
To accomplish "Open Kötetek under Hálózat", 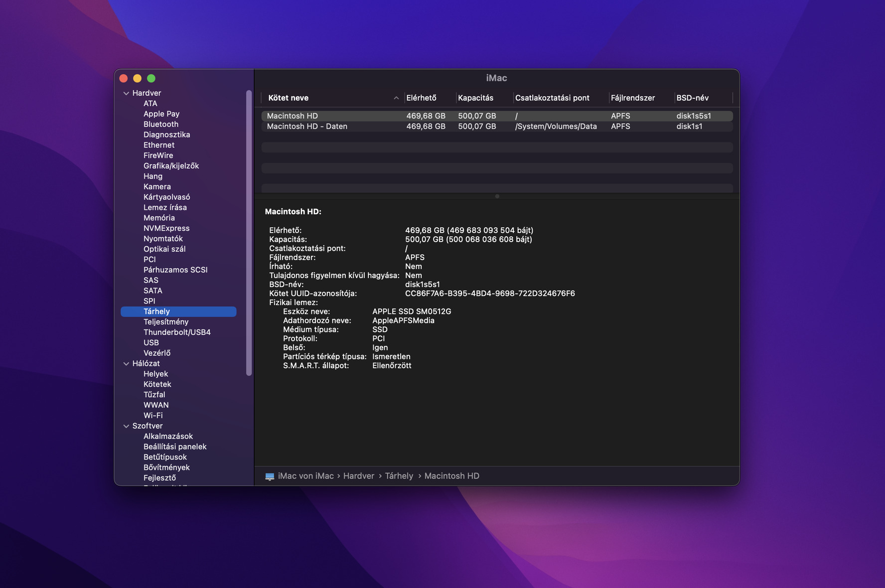I will click(157, 385).
